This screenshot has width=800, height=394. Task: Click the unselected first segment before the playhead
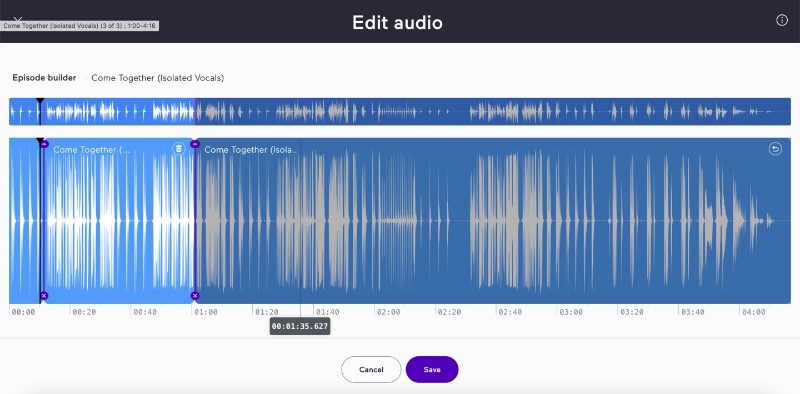[x=24, y=221]
